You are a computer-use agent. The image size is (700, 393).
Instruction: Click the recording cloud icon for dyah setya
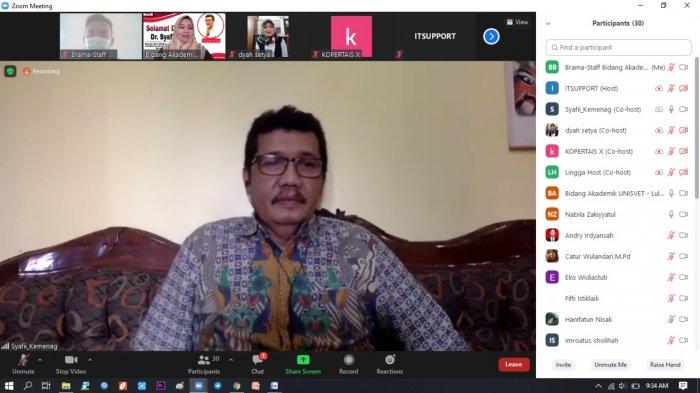(658, 130)
